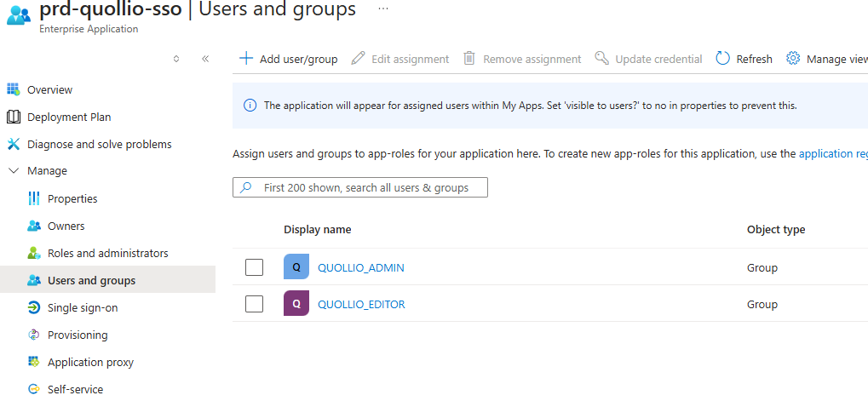Click the Users and groups sidebar icon
Image resolution: width=868 pixels, height=401 pixels.
click(34, 280)
